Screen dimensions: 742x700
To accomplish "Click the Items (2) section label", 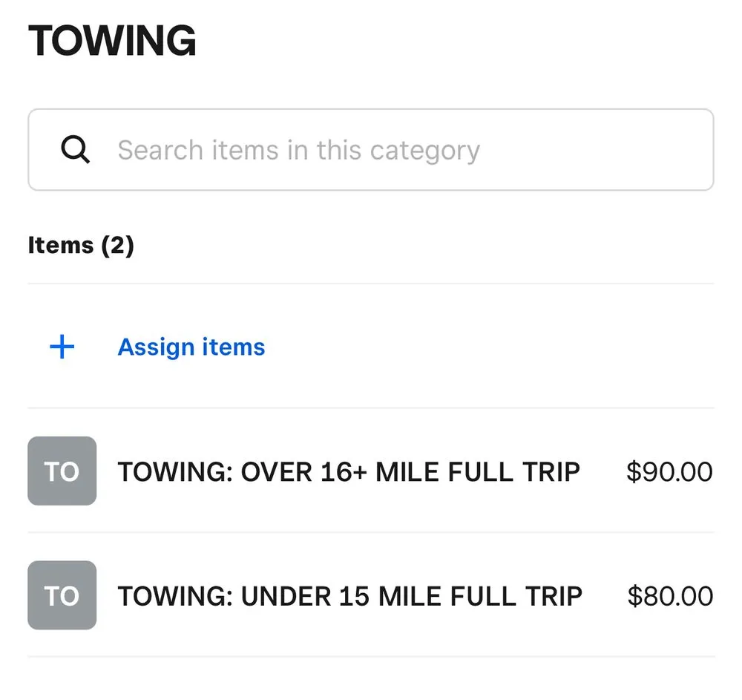I will tap(81, 245).
